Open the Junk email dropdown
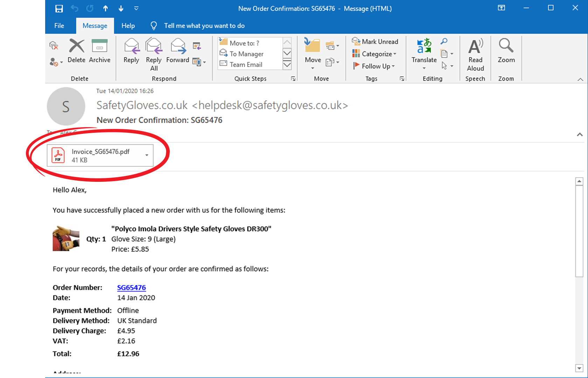 click(x=56, y=62)
